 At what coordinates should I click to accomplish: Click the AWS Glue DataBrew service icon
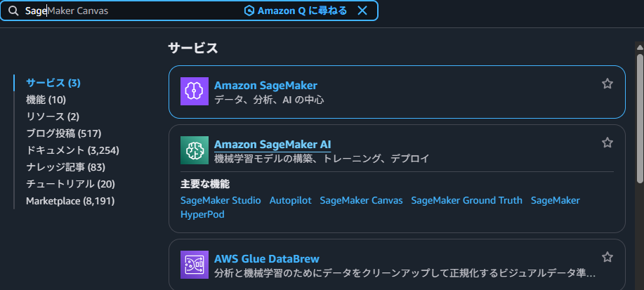click(x=195, y=265)
